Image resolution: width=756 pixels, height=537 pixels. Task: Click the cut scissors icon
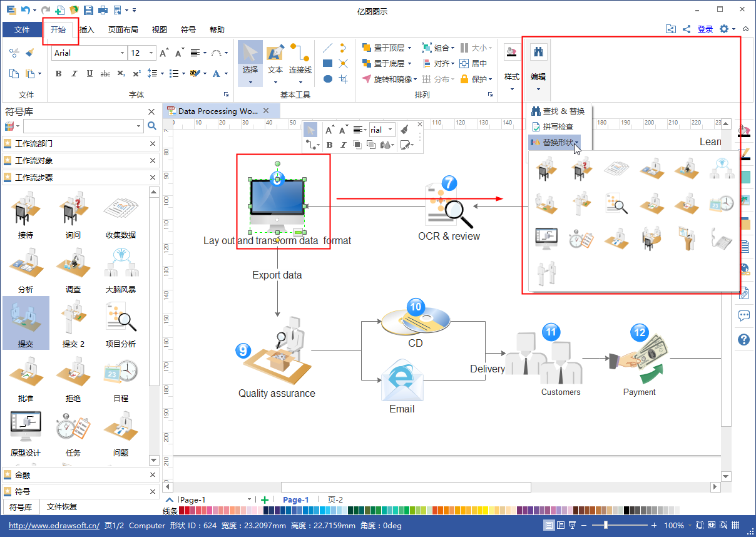point(14,53)
